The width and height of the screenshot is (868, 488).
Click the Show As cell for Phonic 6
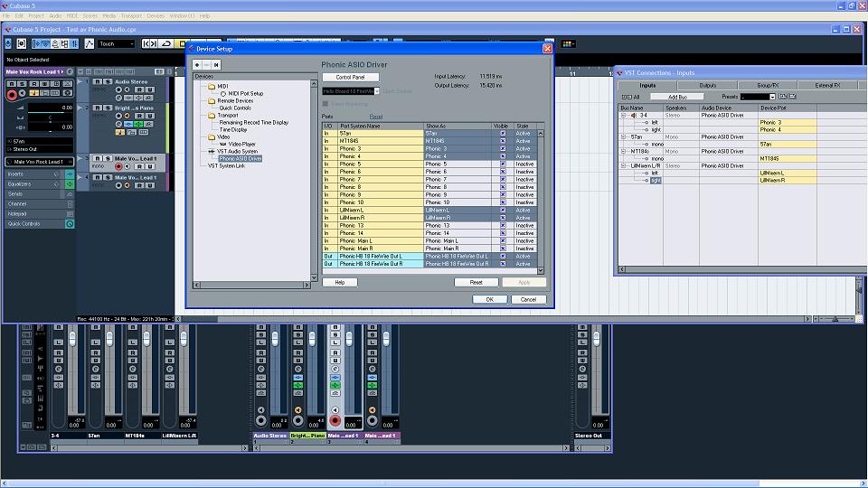pyautogui.click(x=458, y=172)
